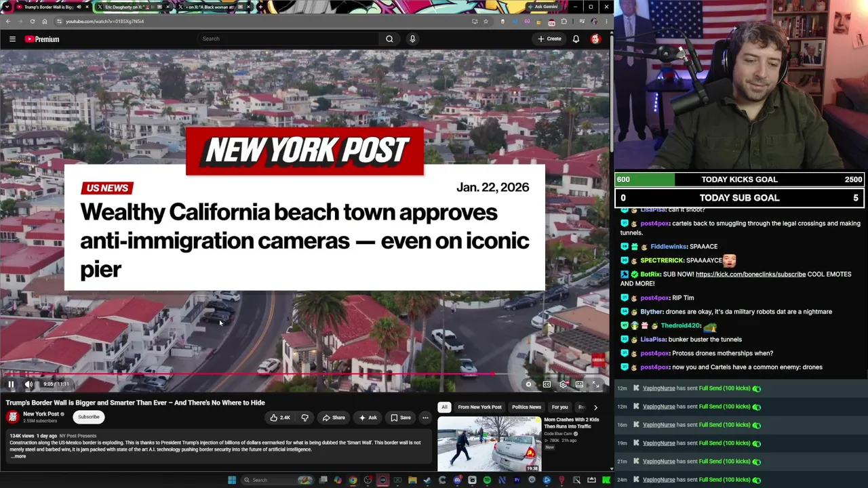Open the Mom Crashes With 2 Kids thumbnail
Image resolution: width=868 pixels, height=488 pixels.
pyautogui.click(x=489, y=444)
